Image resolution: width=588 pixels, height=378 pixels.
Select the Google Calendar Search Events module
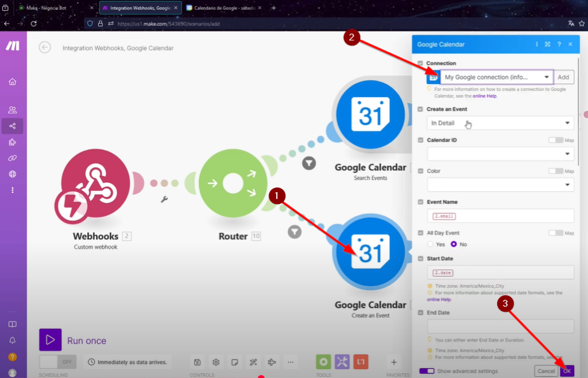370,115
